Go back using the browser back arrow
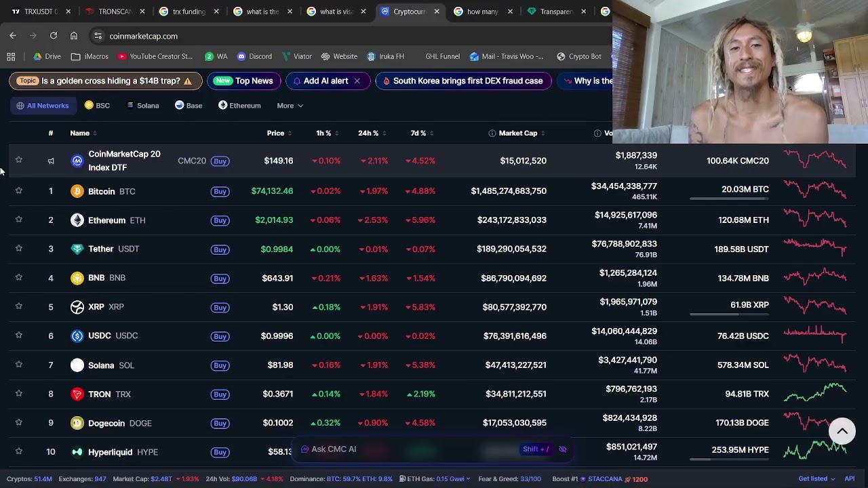Image resolution: width=868 pixels, height=488 pixels. click(x=13, y=36)
